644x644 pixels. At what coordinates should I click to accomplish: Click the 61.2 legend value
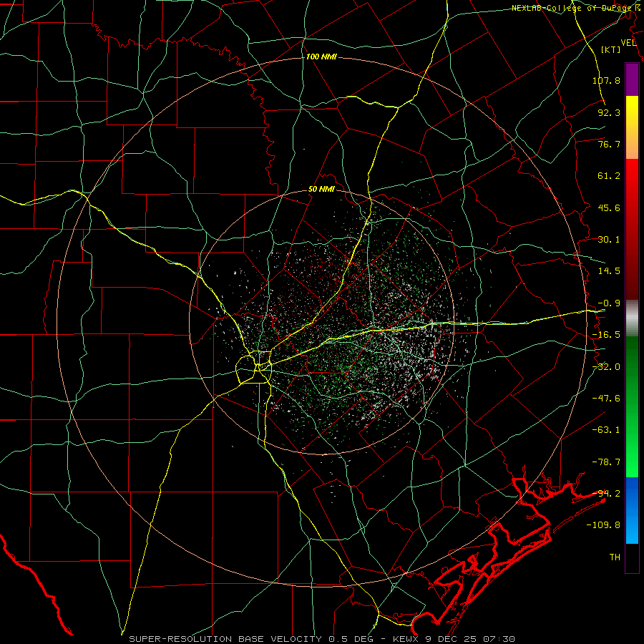click(609, 176)
